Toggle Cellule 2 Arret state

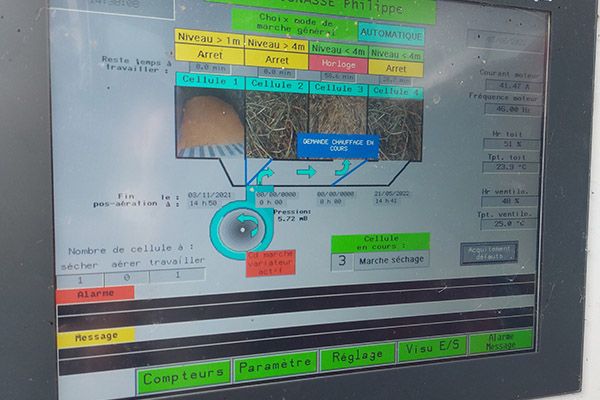click(276, 58)
